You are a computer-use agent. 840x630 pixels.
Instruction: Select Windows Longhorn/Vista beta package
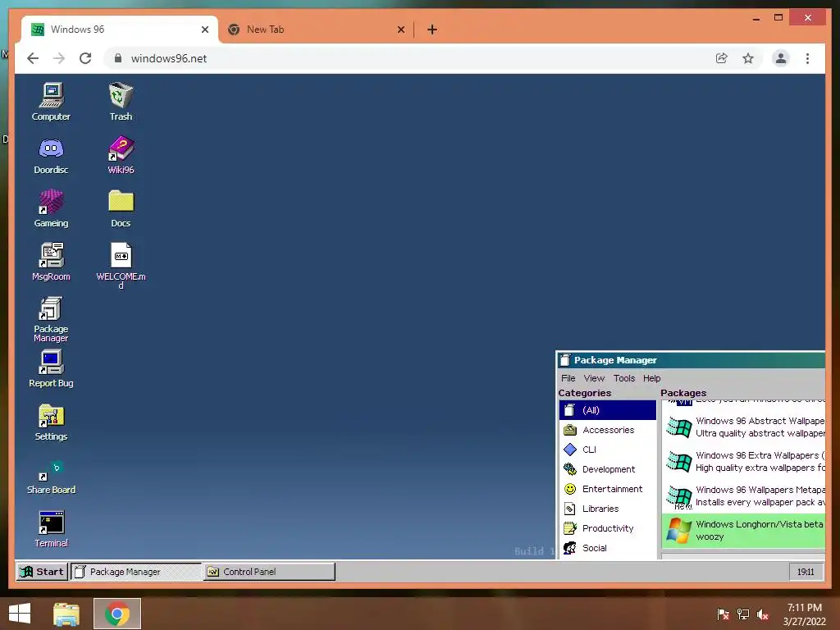pyautogui.click(x=743, y=531)
